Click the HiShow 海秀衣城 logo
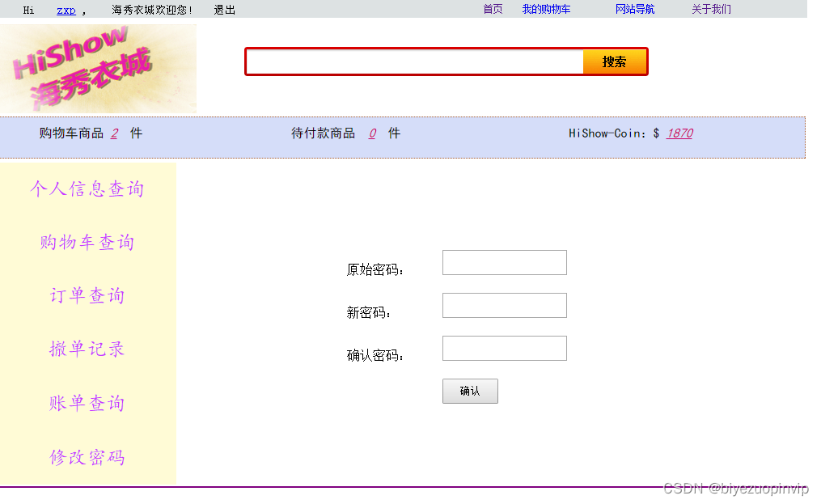The height and width of the screenshot is (504, 821). point(97,68)
